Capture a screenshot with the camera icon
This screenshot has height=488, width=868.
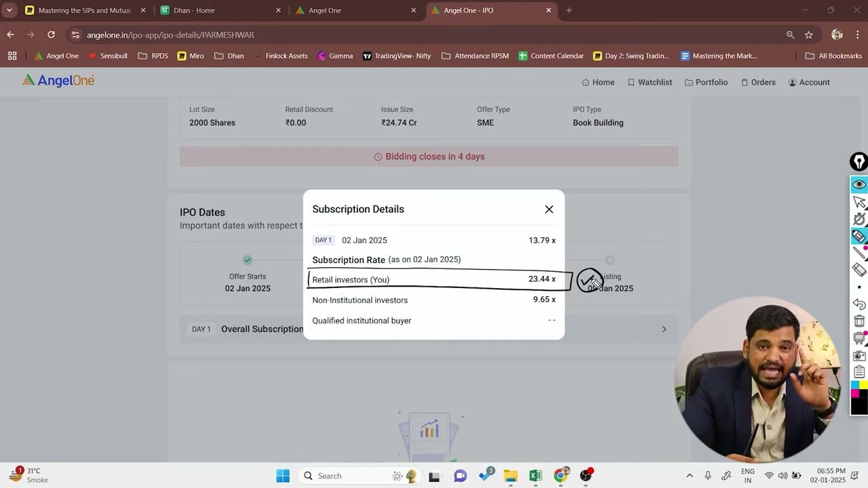(859, 355)
